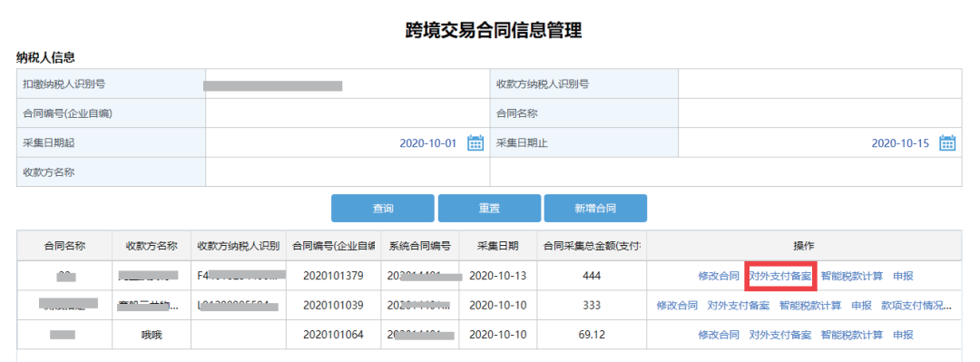
Task: Click the 收款方纳税人识别 column header
Action: [239, 246]
